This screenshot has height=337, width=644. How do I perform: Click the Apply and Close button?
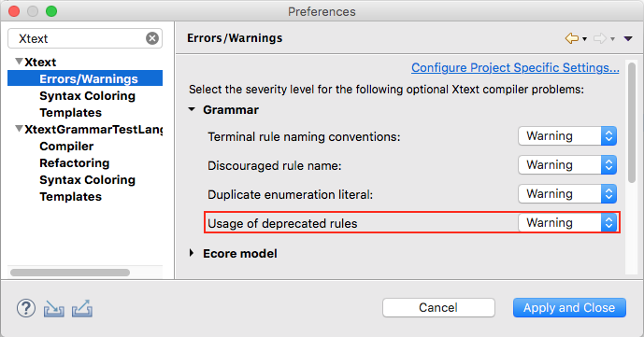[x=569, y=307]
